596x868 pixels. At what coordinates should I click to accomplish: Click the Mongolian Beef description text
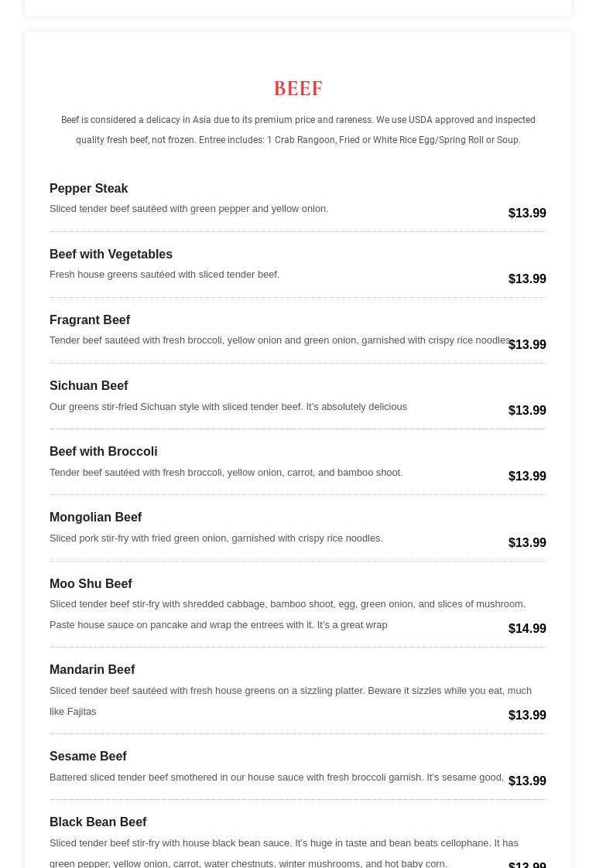216,538
